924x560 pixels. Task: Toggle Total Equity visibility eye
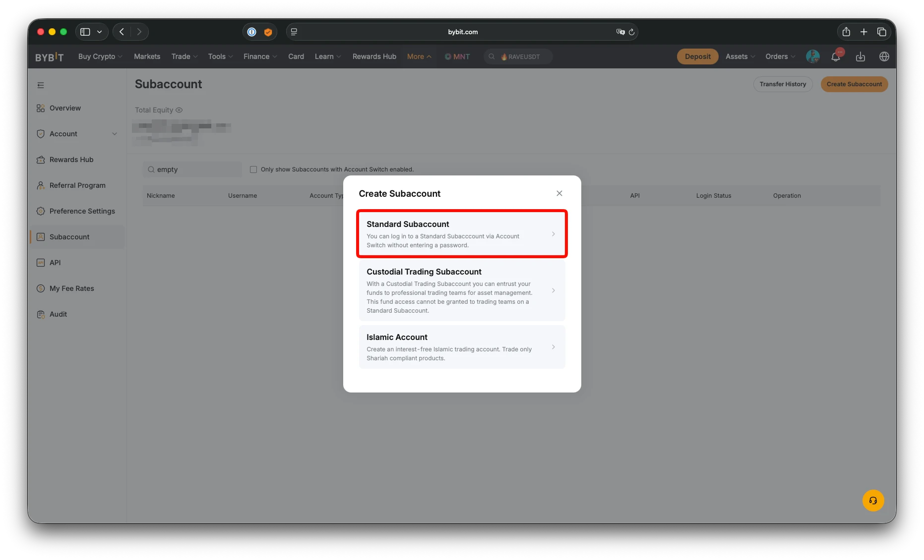click(179, 110)
